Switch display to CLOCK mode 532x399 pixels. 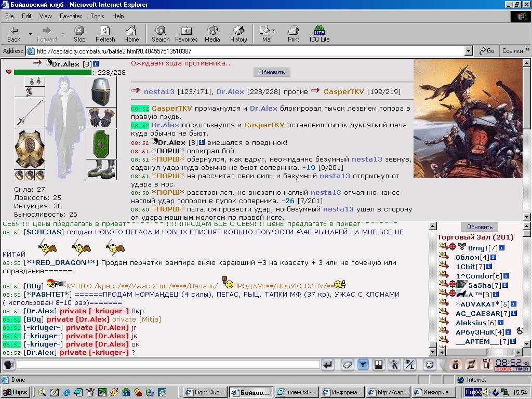tap(504, 369)
